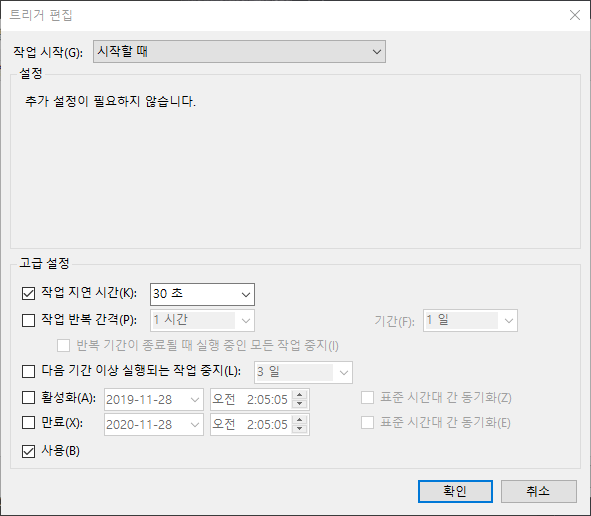Uncheck the 사용(B) checkbox
591x516 pixels.
[28, 451]
